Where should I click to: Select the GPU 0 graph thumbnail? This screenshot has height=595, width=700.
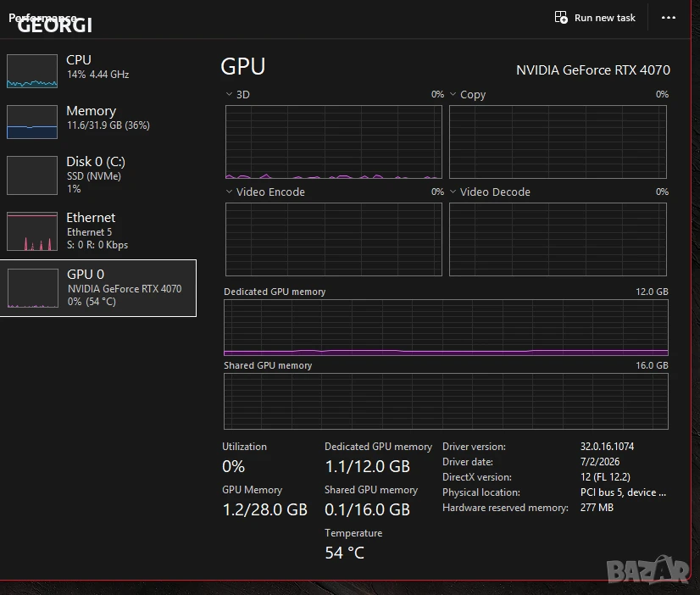[x=32, y=288]
